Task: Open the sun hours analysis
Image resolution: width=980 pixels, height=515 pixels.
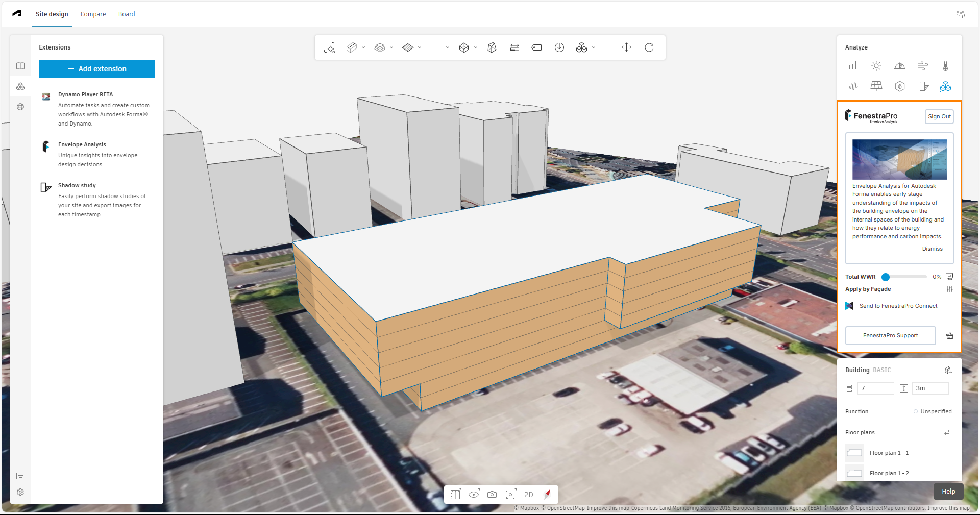Action: coord(876,66)
